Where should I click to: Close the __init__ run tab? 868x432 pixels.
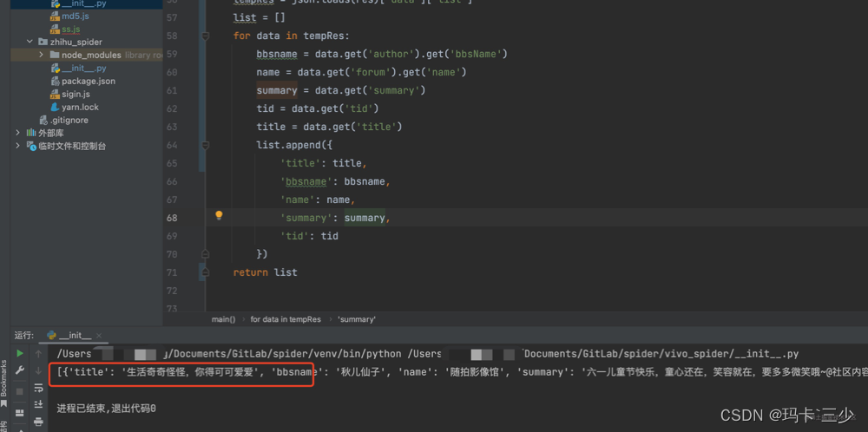(x=99, y=336)
